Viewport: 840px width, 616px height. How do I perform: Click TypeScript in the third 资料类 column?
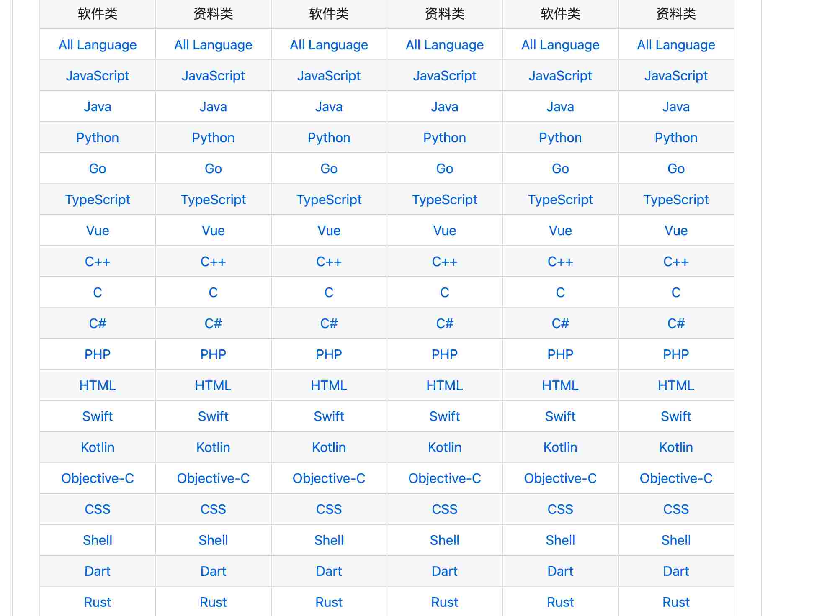pos(676,200)
